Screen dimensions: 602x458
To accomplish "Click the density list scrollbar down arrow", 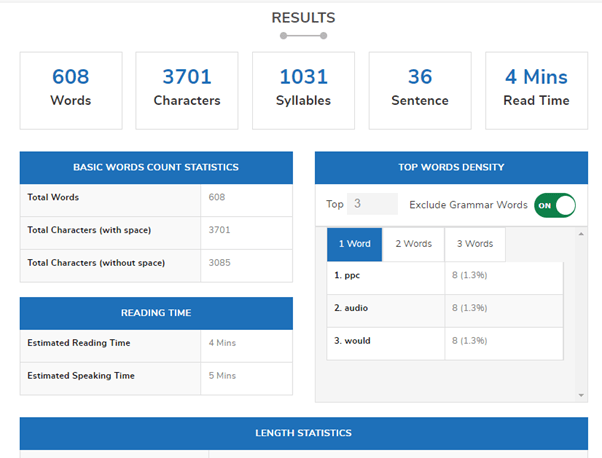I will click(582, 396).
